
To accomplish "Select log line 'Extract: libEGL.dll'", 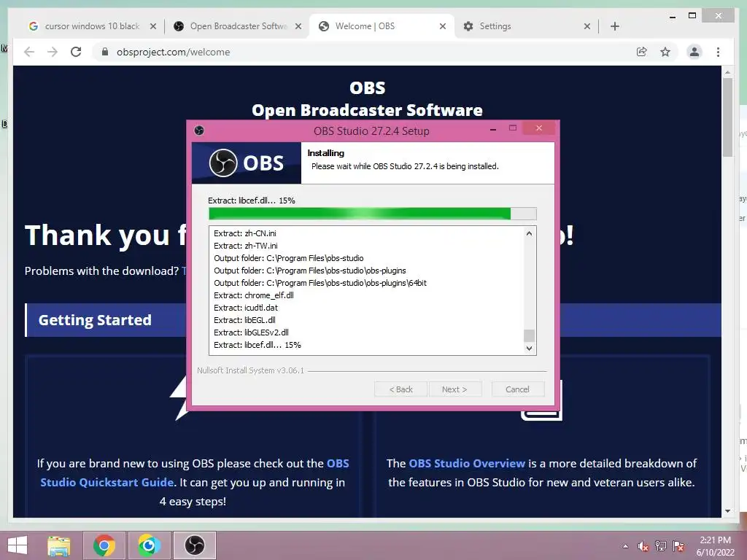I will click(x=244, y=320).
